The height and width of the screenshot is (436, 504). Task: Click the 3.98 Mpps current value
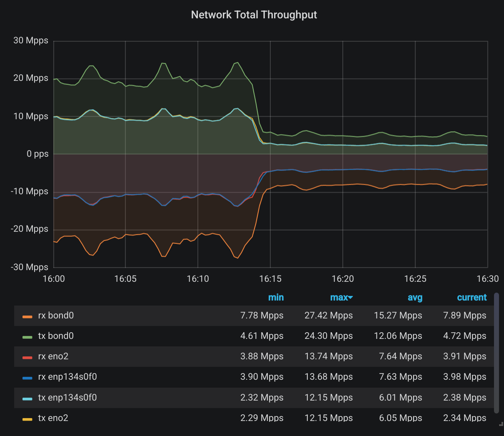coord(465,377)
